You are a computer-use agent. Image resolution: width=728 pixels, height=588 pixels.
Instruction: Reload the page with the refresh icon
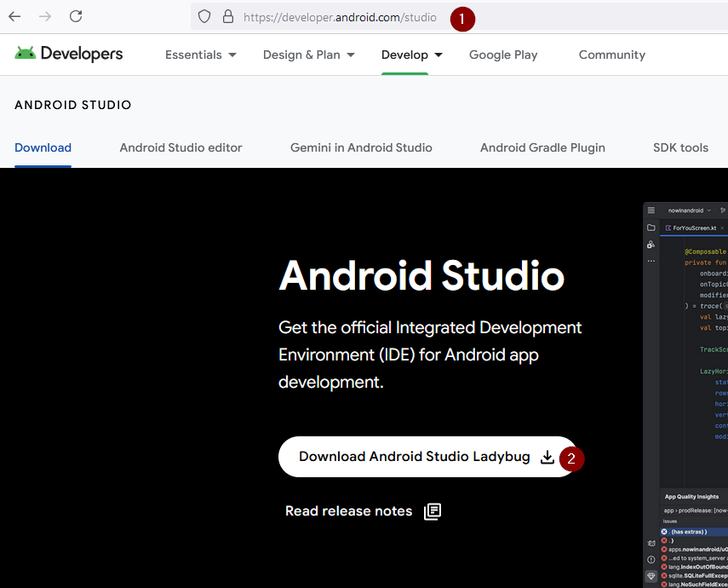(x=76, y=17)
